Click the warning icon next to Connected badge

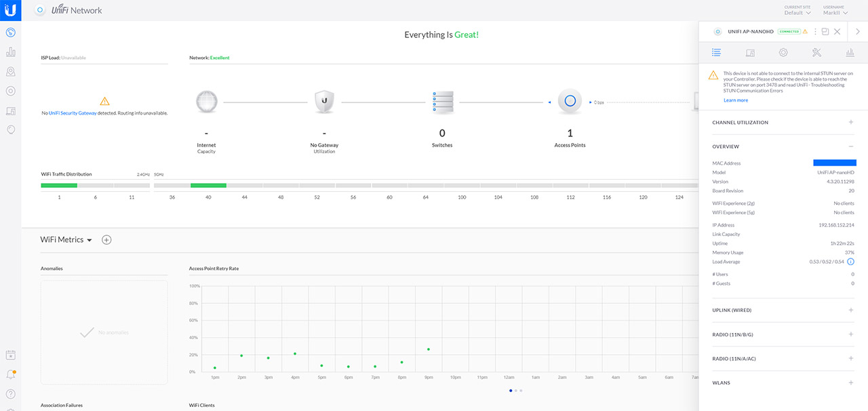(806, 32)
